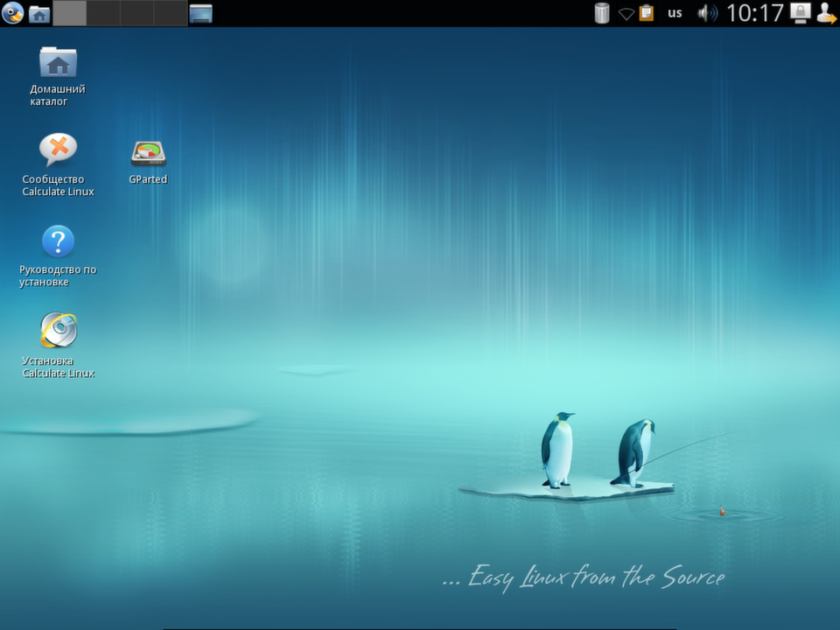Click the show desktop panel button
Viewport: 840px width, 630px height.
pos(201,13)
